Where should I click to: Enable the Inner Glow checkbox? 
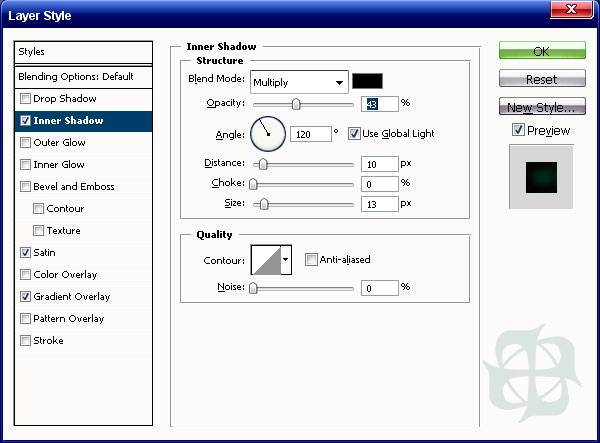tap(25, 164)
